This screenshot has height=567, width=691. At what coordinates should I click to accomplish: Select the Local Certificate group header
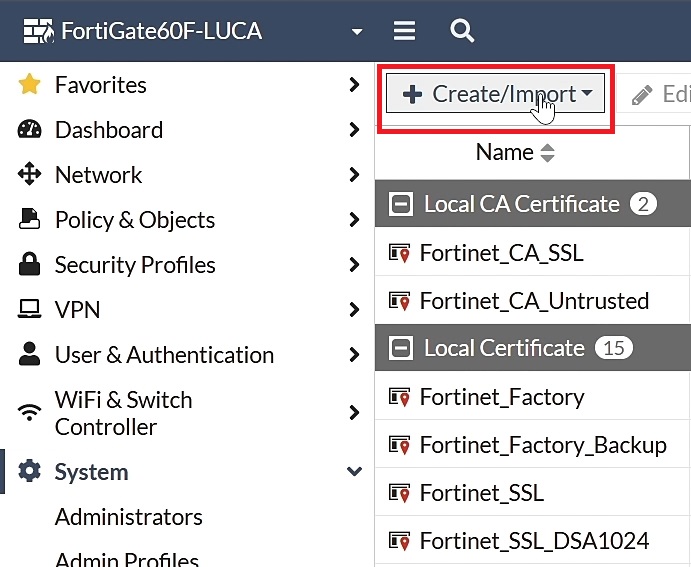[x=533, y=348]
